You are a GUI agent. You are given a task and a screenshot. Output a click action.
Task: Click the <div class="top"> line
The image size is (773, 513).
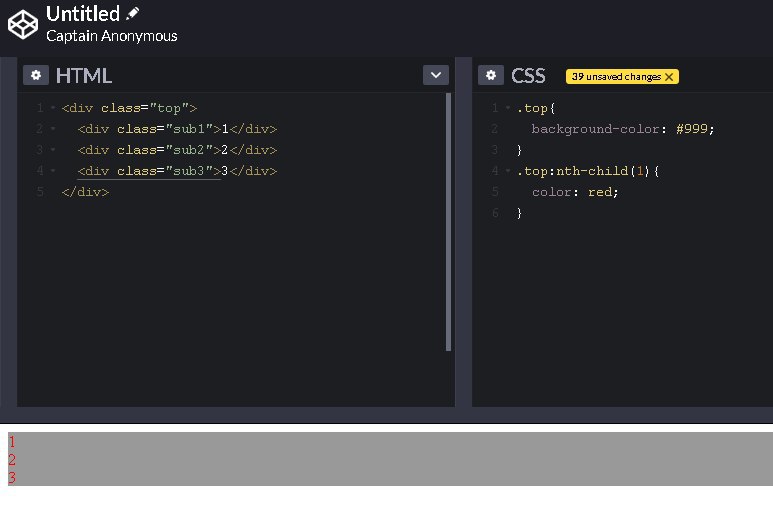129,108
